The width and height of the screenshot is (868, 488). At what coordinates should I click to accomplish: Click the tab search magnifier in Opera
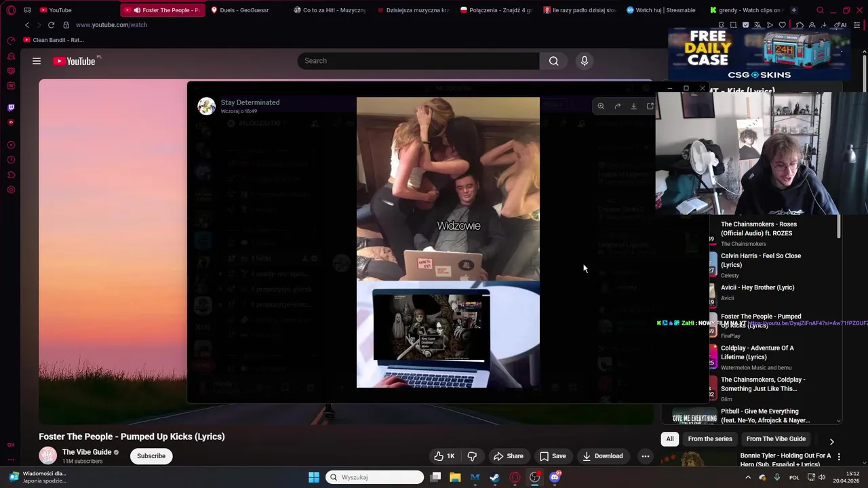click(x=820, y=10)
